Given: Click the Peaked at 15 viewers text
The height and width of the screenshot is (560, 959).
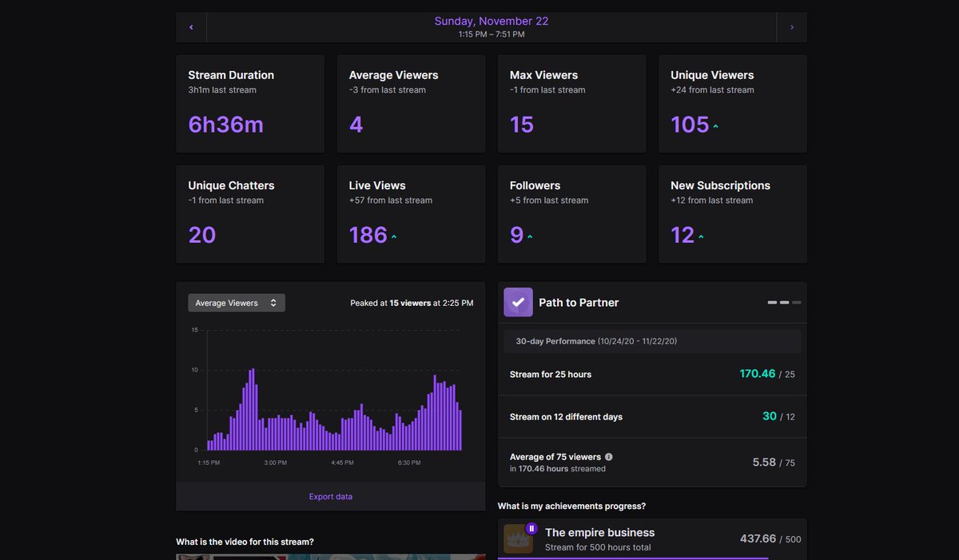Looking at the screenshot, I should point(412,304).
